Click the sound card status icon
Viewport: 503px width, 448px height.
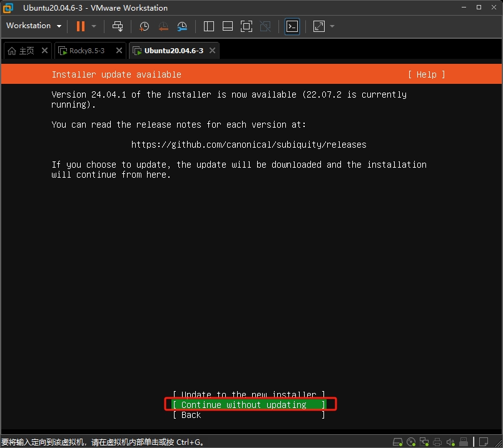pyautogui.click(x=450, y=442)
